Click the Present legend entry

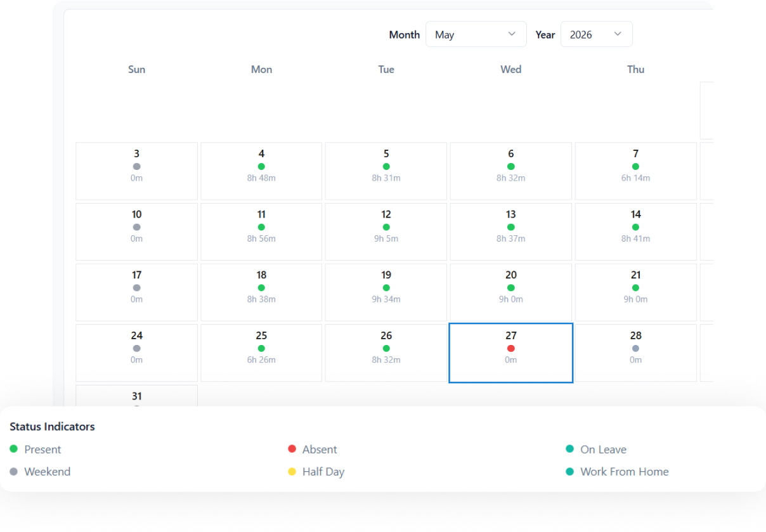click(x=36, y=449)
